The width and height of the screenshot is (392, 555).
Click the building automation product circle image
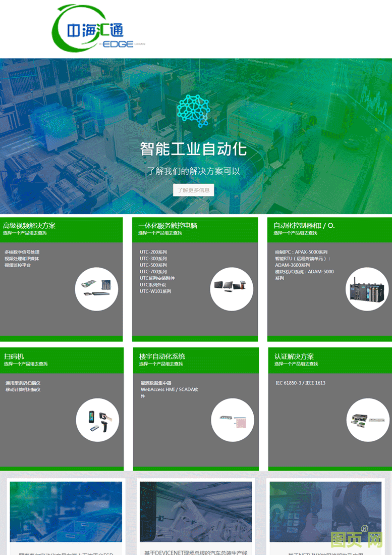(x=232, y=420)
